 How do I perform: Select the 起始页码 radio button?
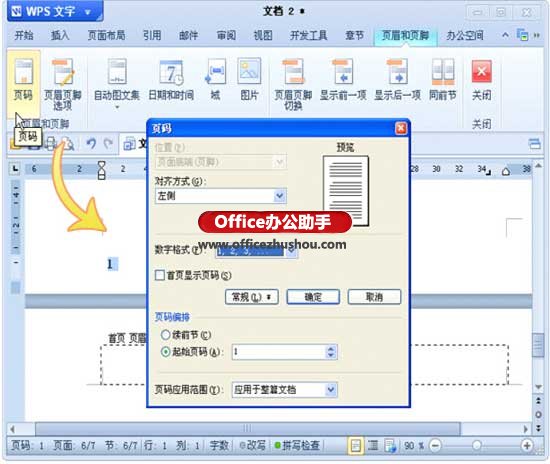(x=166, y=351)
